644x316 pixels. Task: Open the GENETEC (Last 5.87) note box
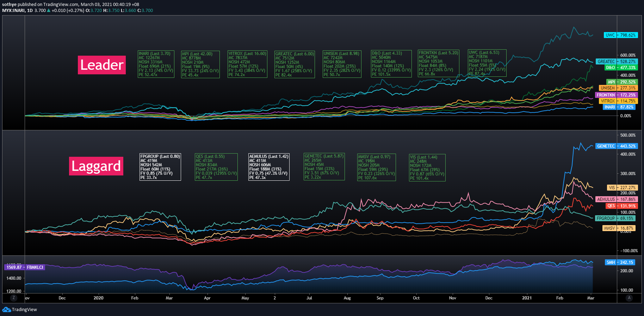[324, 167]
